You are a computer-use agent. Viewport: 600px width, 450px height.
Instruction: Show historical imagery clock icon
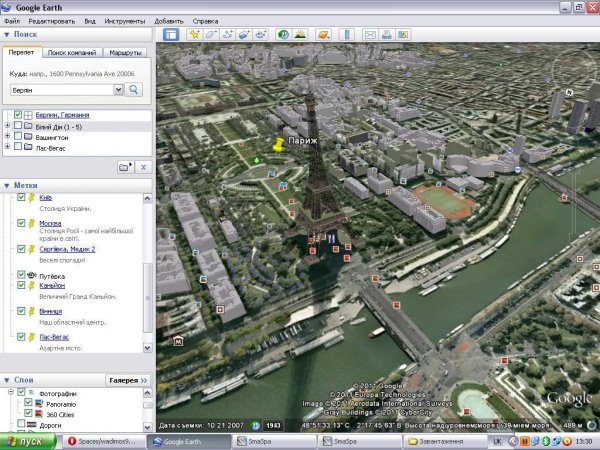[x=283, y=35]
